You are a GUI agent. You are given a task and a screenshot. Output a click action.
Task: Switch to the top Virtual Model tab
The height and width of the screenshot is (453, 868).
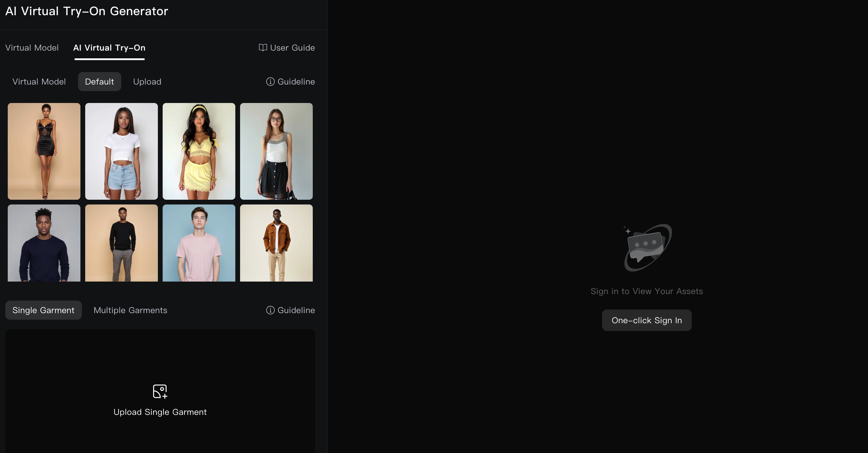tap(32, 48)
